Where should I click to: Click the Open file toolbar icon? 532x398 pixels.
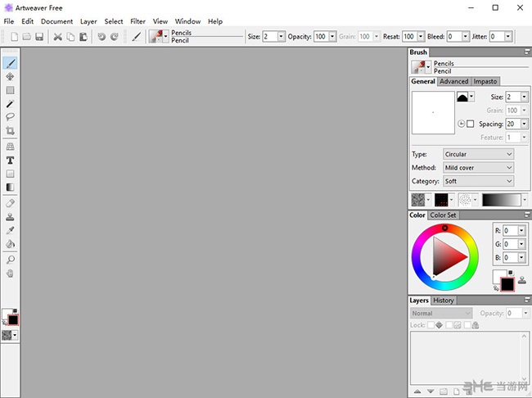click(x=27, y=37)
